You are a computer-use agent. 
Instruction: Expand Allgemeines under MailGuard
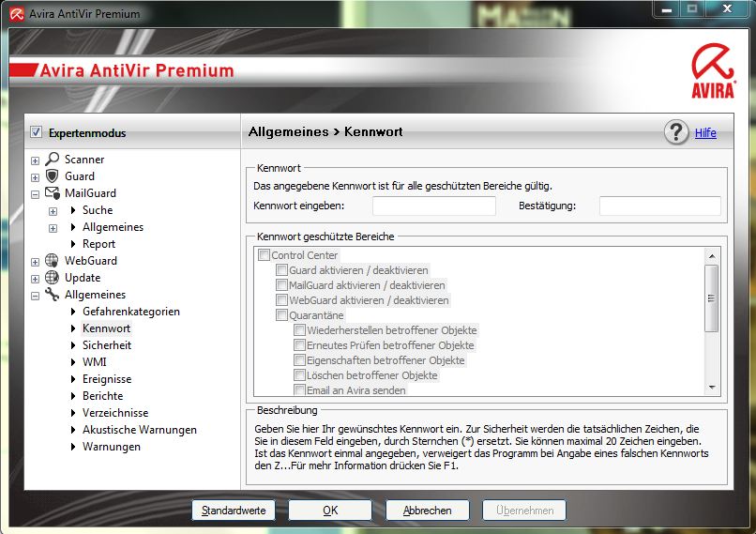point(53,228)
